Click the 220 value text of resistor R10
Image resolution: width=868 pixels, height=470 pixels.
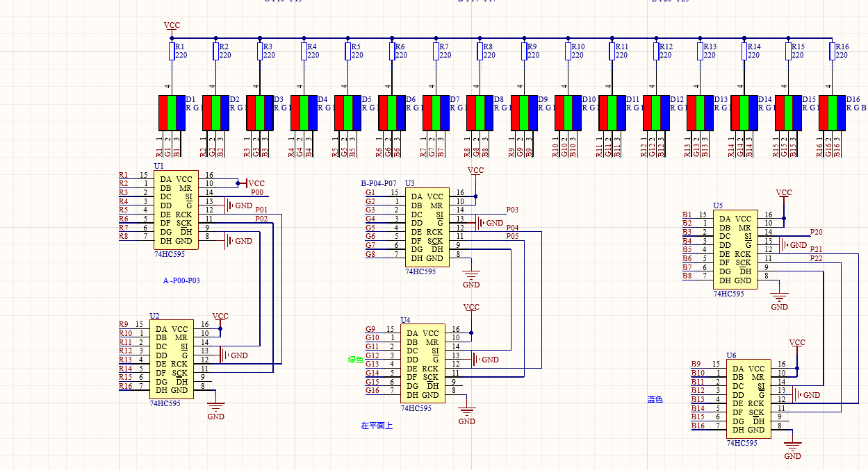click(578, 55)
